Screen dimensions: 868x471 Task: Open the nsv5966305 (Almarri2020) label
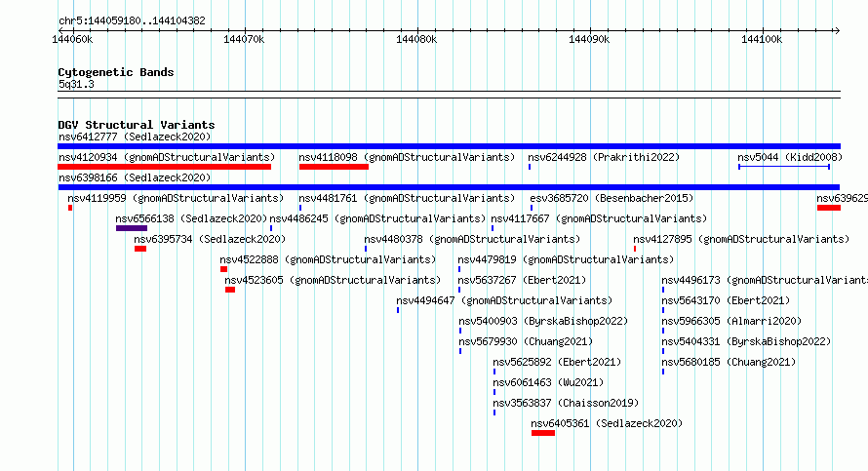point(731,321)
